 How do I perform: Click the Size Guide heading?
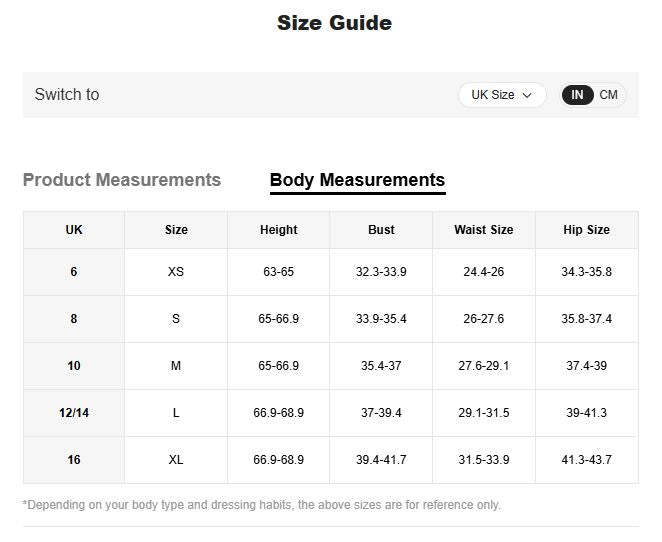(334, 23)
